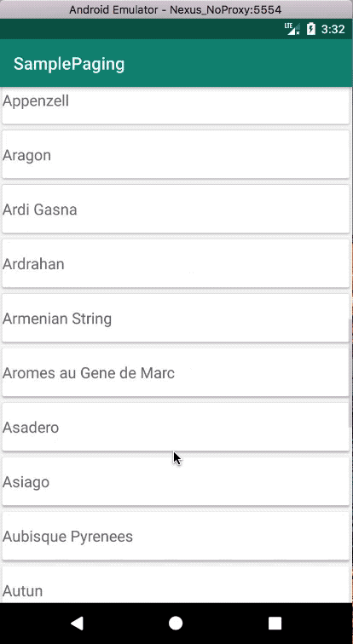
Task: Tap the Armenian String item
Action: tap(176, 318)
